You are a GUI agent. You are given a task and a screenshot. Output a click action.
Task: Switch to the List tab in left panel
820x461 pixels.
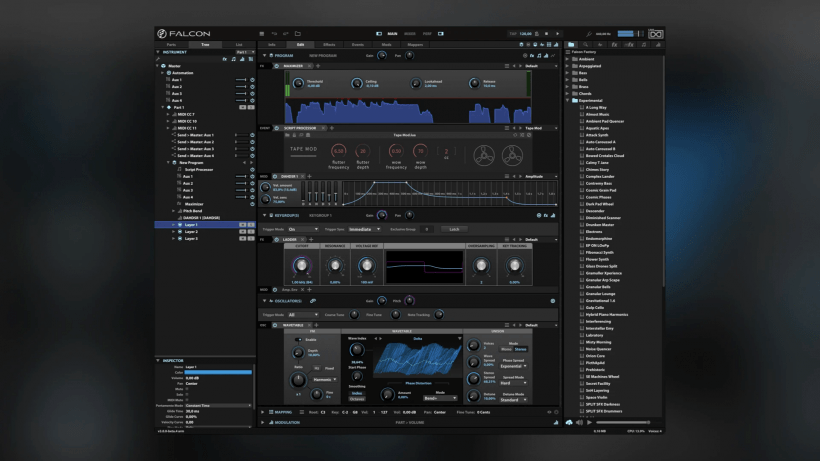(238, 45)
